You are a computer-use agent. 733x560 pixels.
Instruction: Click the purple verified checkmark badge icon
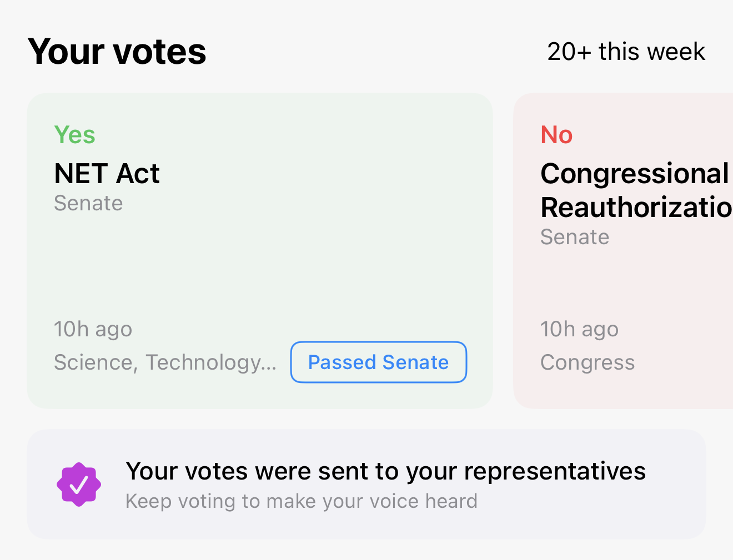[x=79, y=484]
